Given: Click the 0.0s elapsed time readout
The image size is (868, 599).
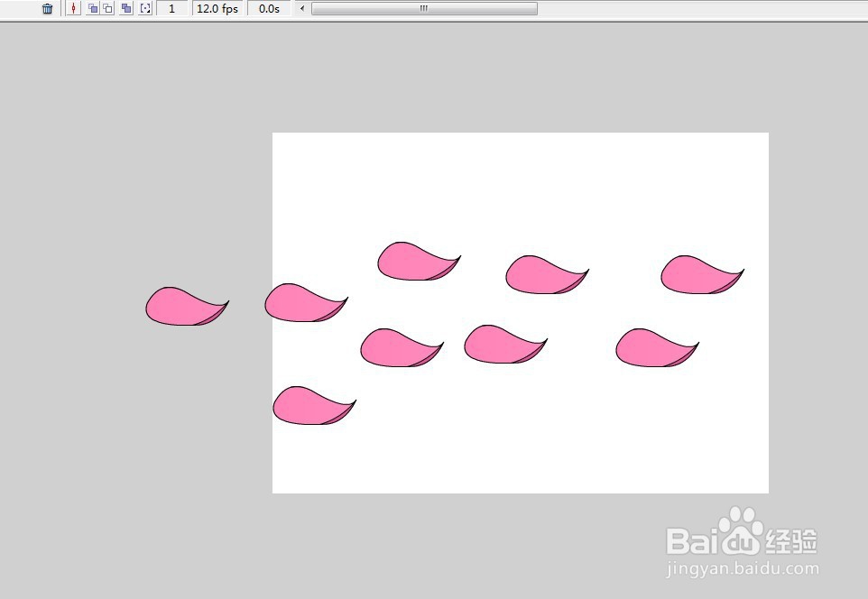Looking at the screenshot, I should 269,8.
